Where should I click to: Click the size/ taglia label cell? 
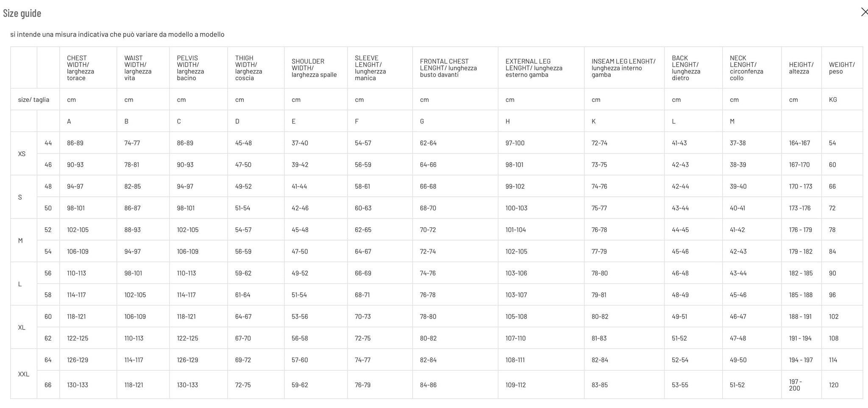(33, 100)
